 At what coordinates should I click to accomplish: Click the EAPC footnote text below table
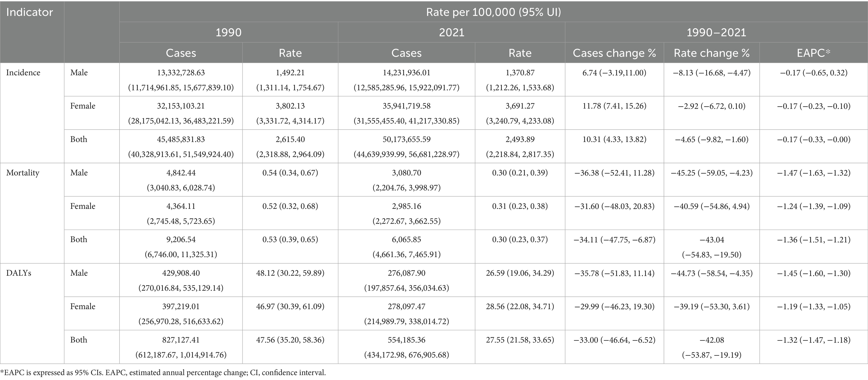coord(163,373)
